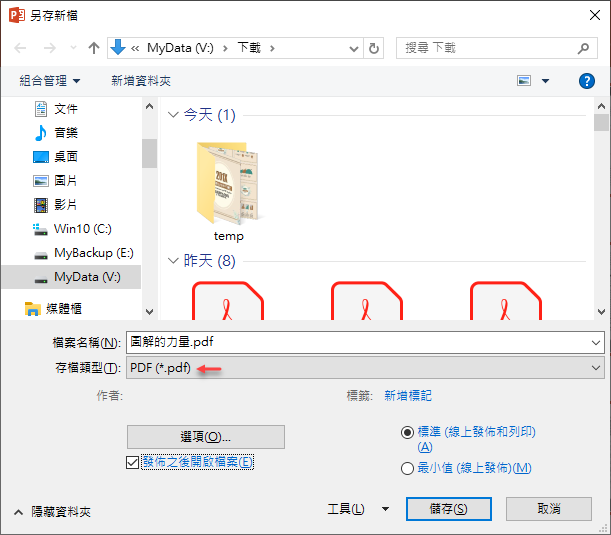Refresh the current folder view

374,48
